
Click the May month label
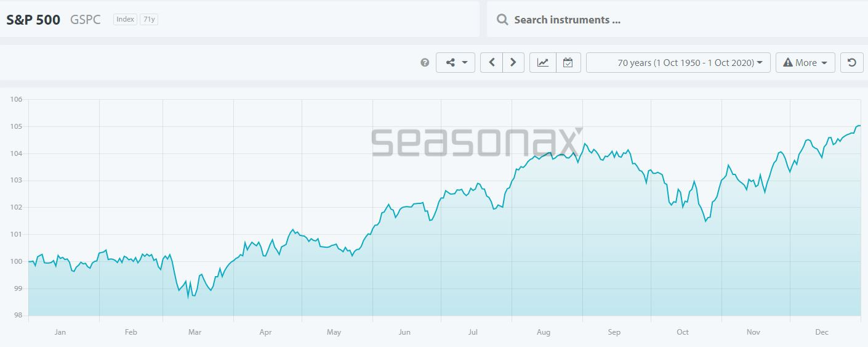coord(334,332)
